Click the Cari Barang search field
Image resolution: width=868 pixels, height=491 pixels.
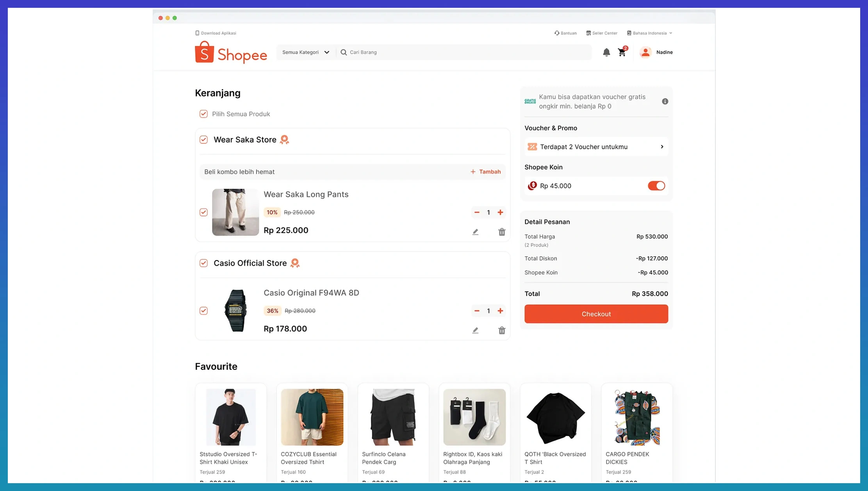point(465,52)
